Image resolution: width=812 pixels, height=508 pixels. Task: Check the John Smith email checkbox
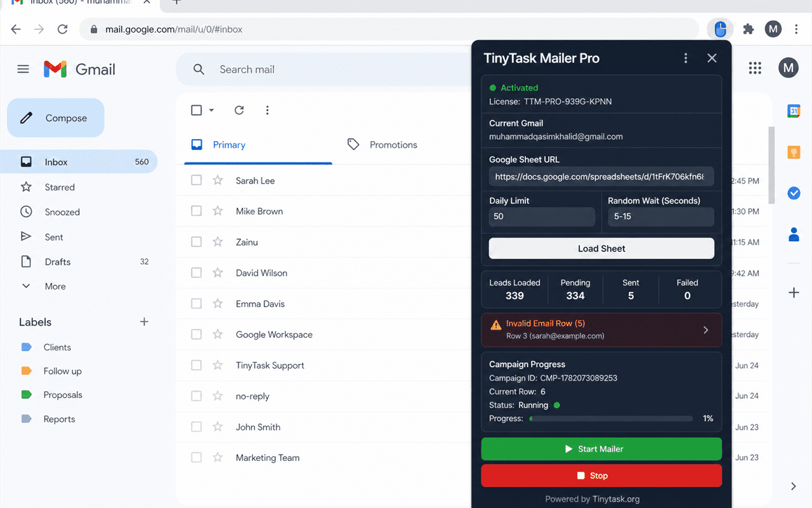197,427
